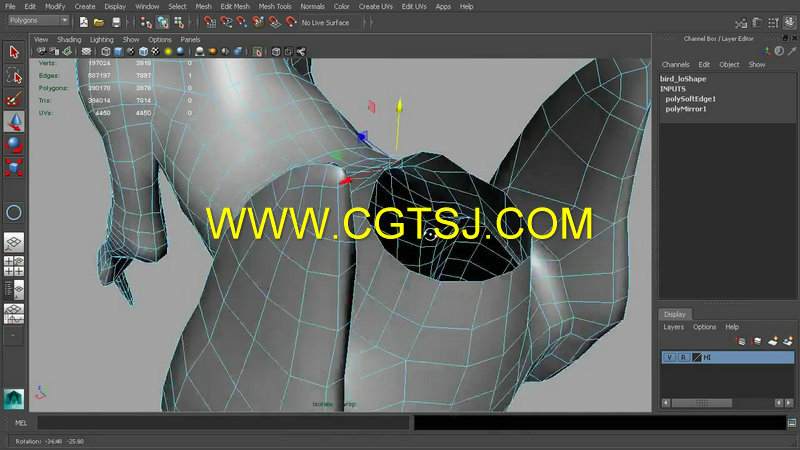Open the viewport View menu
Viewport: 800px width, 450px height.
point(41,39)
